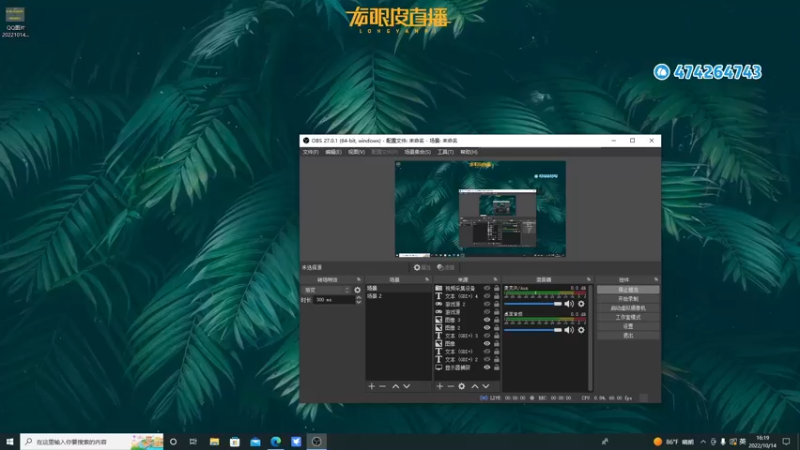Open the 麦克风/Aux audio settings gear

pyautogui.click(x=581, y=304)
